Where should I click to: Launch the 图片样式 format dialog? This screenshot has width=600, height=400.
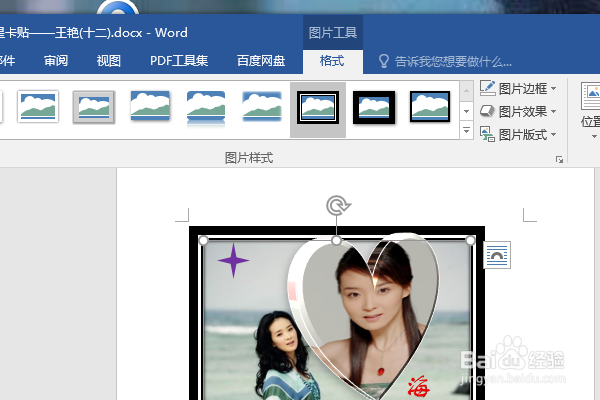click(559, 159)
